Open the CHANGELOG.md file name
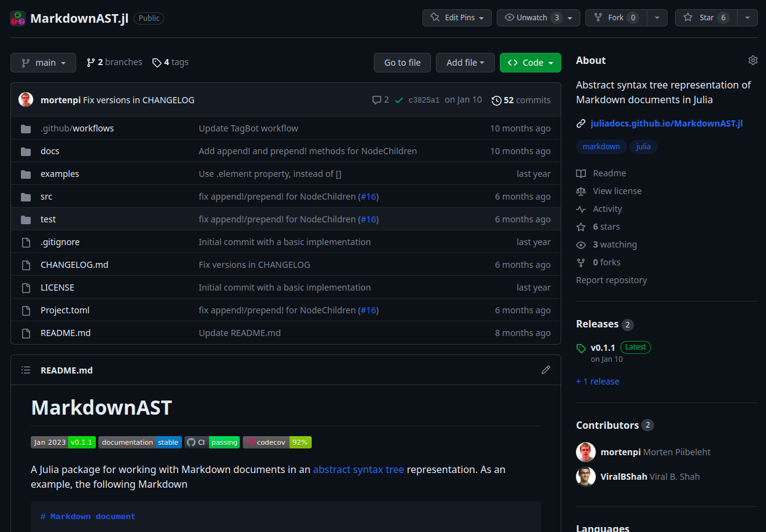The width and height of the screenshot is (766, 532). point(74,265)
